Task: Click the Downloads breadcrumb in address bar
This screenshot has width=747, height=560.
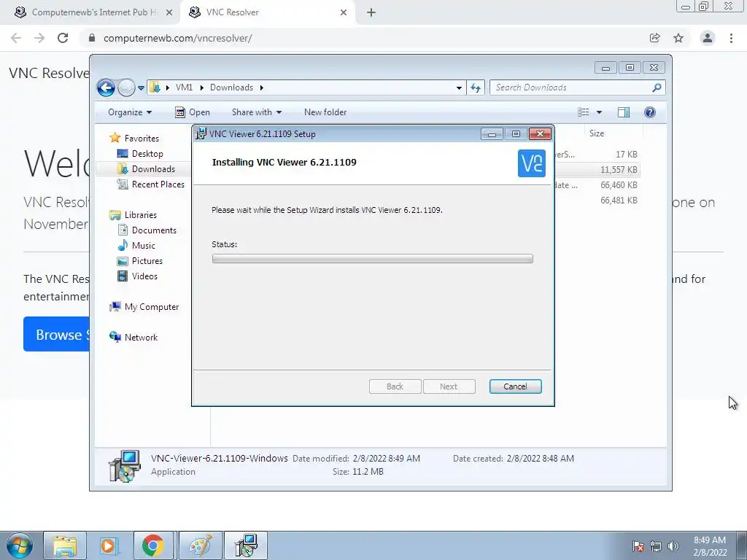Action: tap(231, 87)
